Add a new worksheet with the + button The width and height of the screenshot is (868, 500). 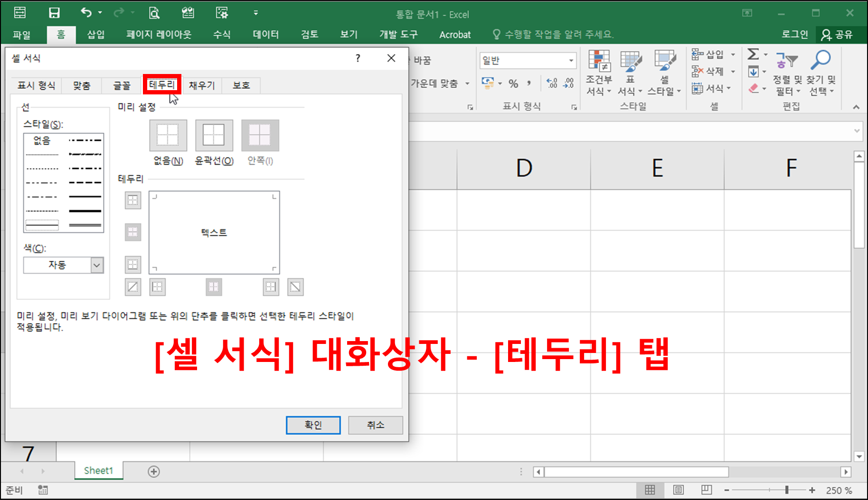click(x=153, y=471)
